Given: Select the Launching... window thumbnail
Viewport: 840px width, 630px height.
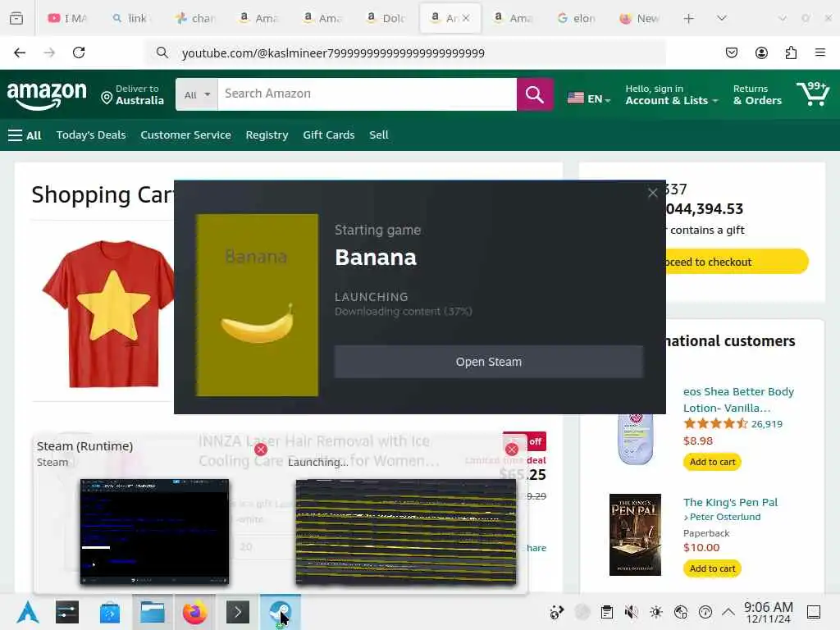Looking at the screenshot, I should [406, 532].
